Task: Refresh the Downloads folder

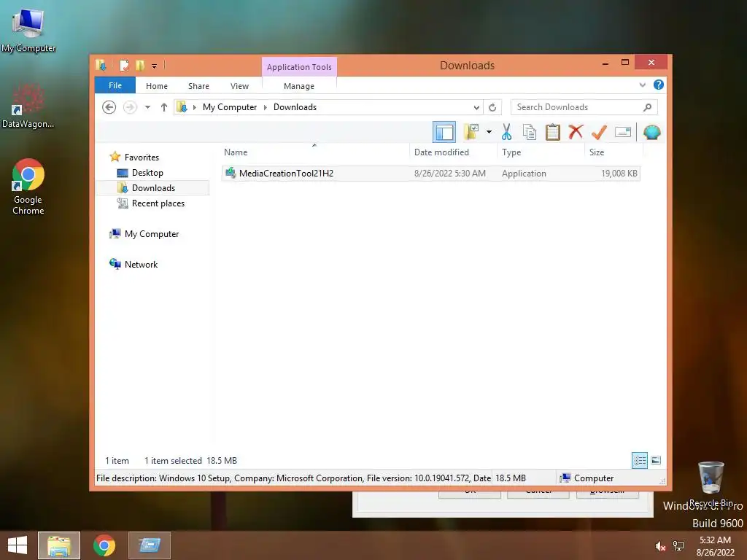Action: coord(492,107)
